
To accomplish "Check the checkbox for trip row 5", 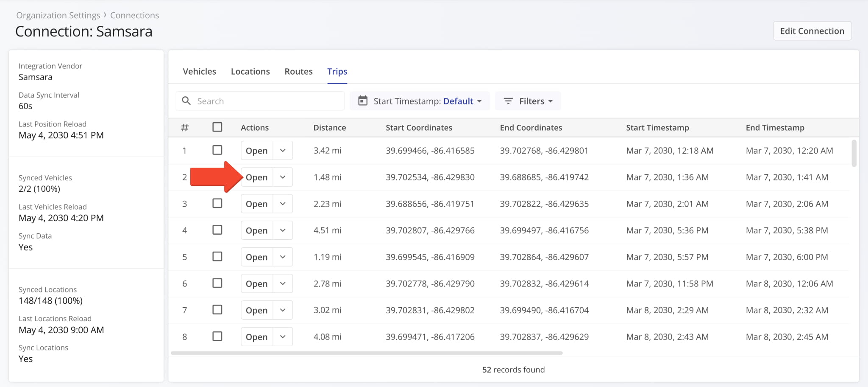I will point(217,256).
